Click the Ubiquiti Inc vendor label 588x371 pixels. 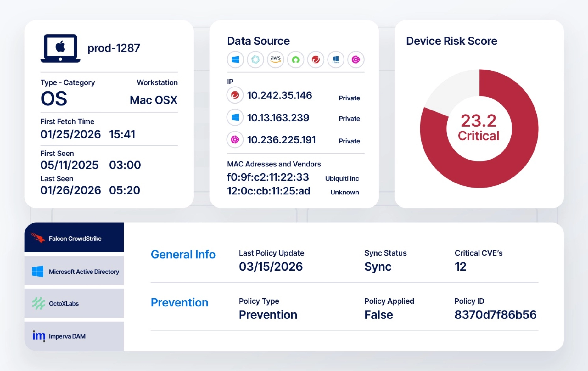(x=342, y=178)
